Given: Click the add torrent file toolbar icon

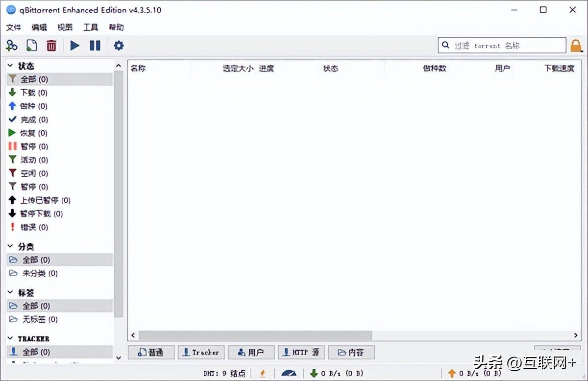Looking at the screenshot, I should [x=31, y=46].
